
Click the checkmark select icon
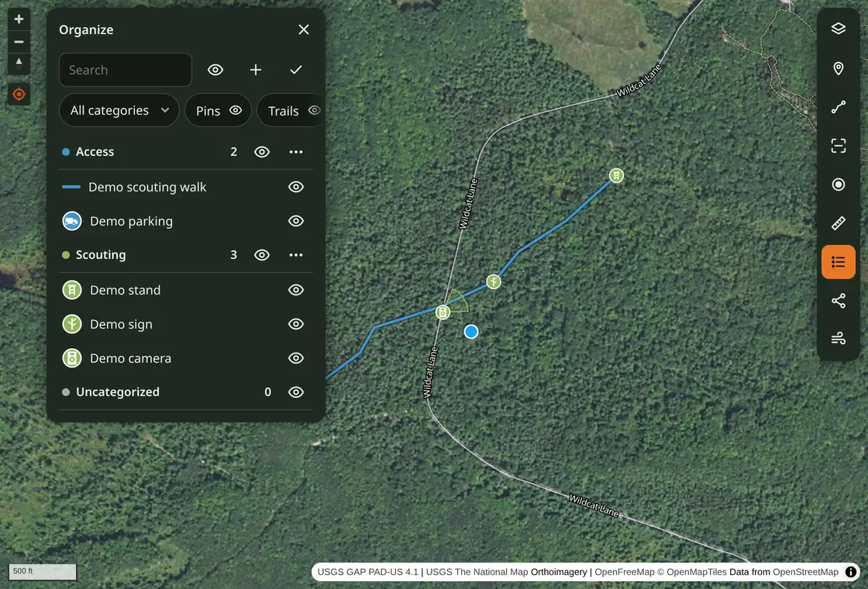coord(296,70)
